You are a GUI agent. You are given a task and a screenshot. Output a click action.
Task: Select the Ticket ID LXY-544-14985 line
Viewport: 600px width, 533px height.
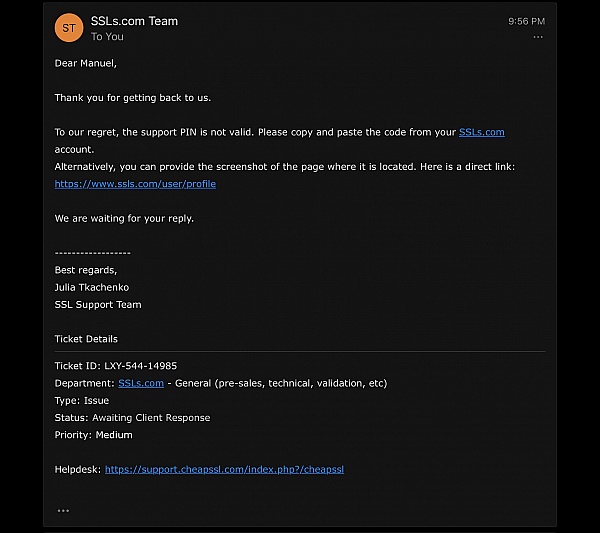click(115, 366)
